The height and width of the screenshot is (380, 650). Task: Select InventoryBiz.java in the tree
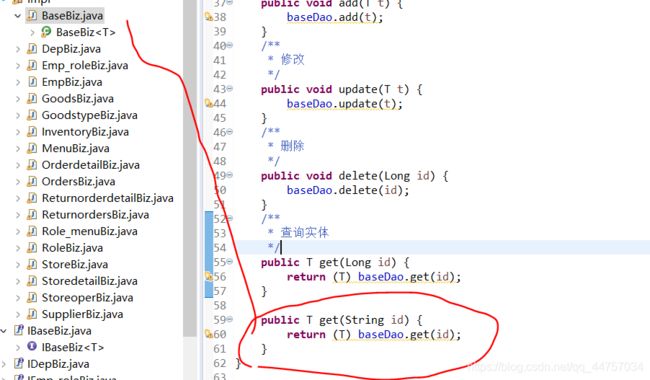point(85,132)
